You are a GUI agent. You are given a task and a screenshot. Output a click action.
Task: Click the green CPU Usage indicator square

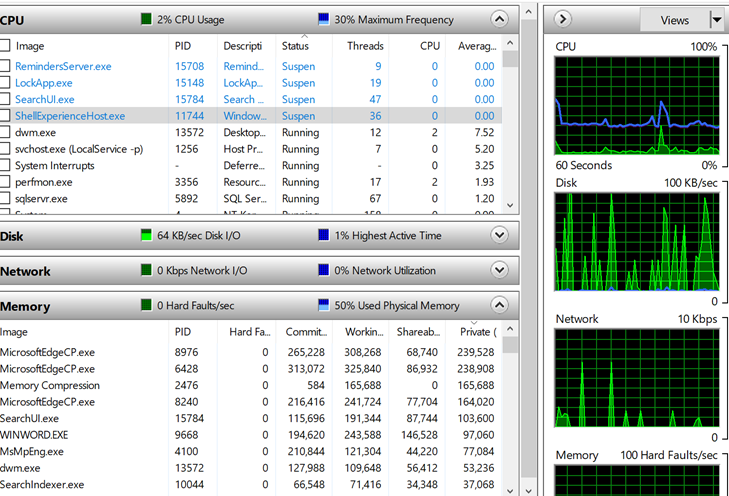point(146,19)
